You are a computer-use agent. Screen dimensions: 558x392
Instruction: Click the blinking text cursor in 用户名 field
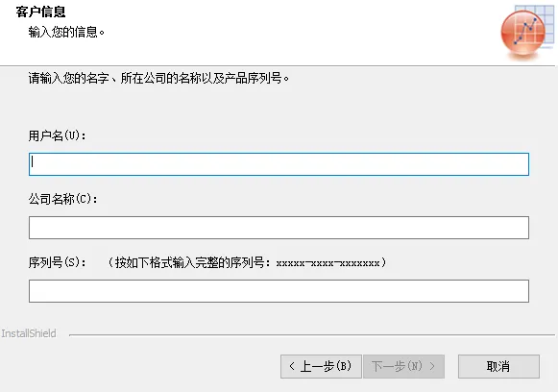click(x=33, y=161)
